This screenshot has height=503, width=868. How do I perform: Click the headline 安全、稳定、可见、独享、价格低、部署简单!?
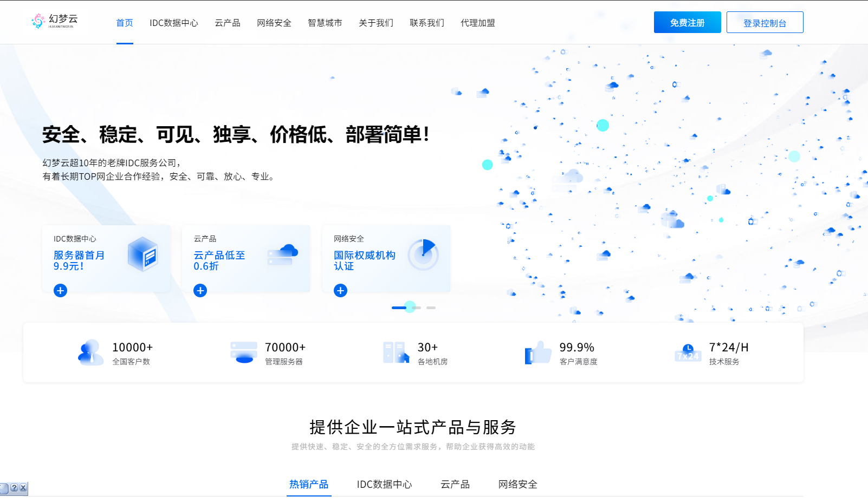[236, 134]
